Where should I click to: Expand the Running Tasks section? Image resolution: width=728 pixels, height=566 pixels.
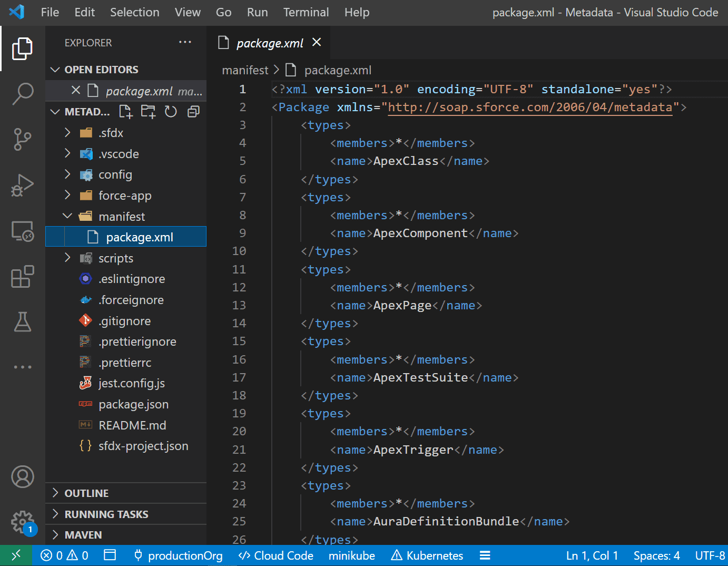[126, 514]
